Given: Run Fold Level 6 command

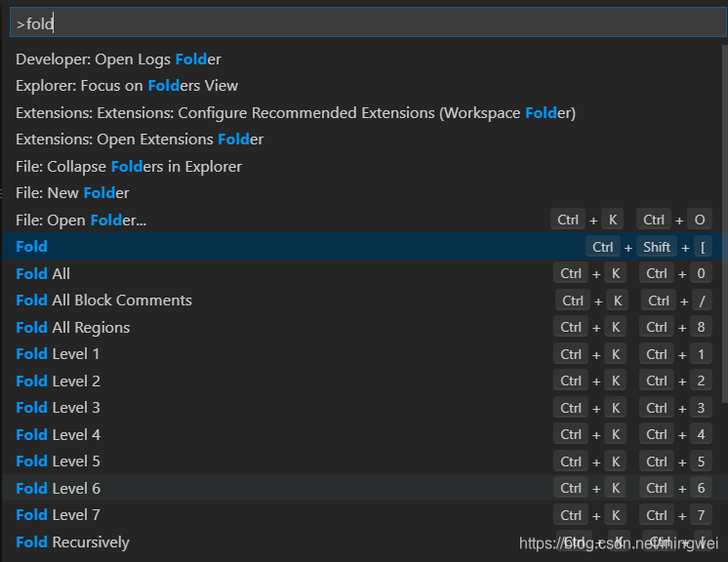Looking at the screenshot, I should (x=362, y=488).
